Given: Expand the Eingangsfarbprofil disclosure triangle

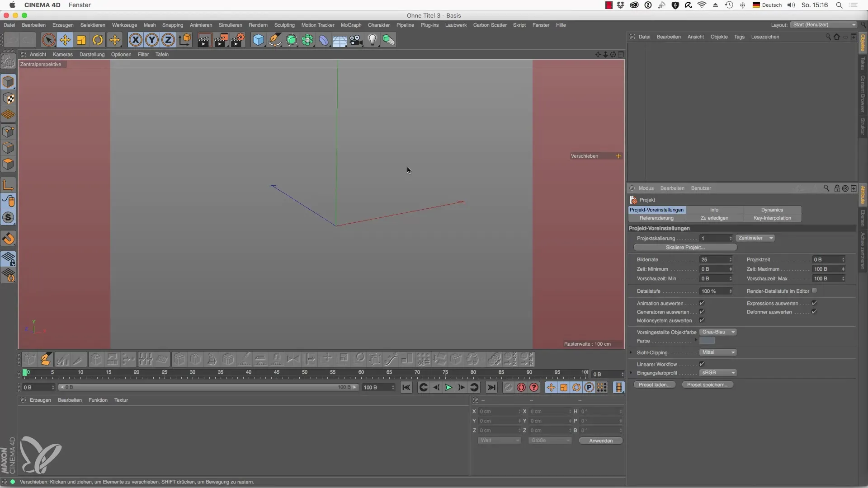Looking at the screenshot, I should coord(631,373).
